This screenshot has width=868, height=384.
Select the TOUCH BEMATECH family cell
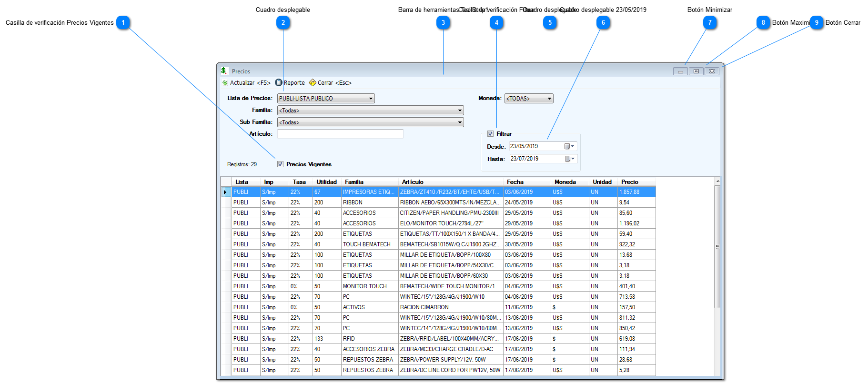370,244
